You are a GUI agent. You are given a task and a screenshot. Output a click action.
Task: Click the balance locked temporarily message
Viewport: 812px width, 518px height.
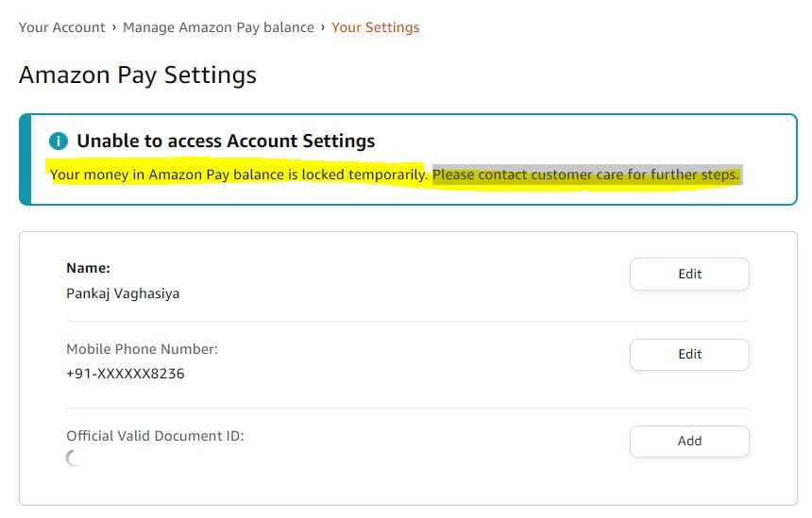click(x=239, y=175)
